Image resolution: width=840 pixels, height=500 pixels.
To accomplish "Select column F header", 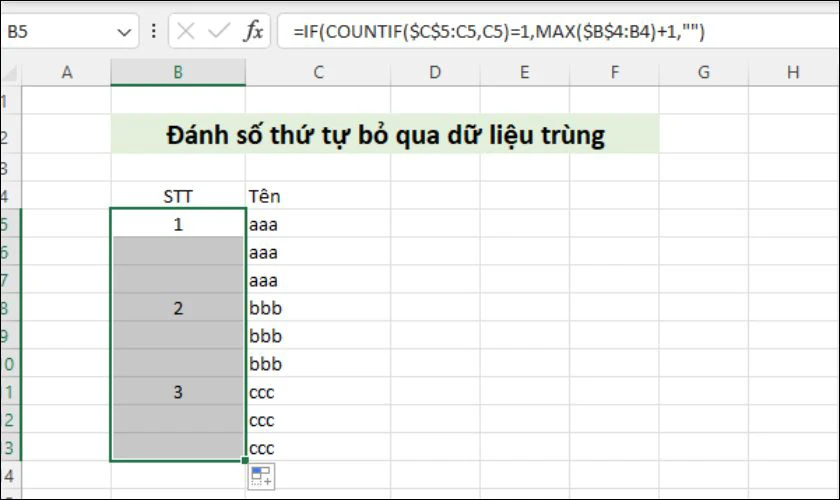I will click(x=614, y=72).
